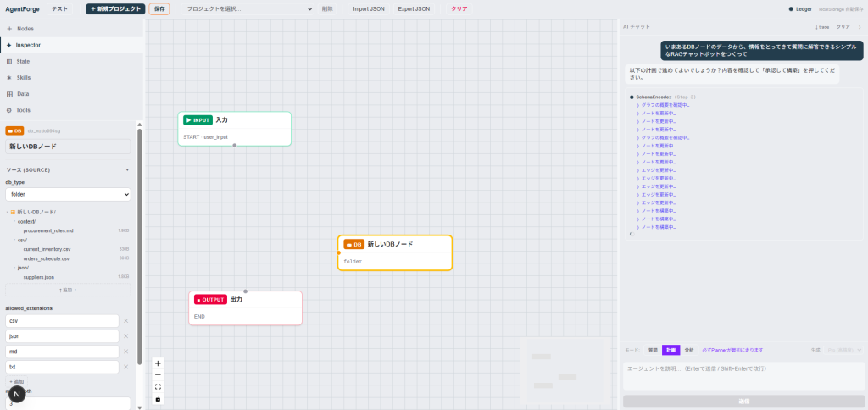Zoom in the canvas with plus
The image size is (868, 410).
159,363
